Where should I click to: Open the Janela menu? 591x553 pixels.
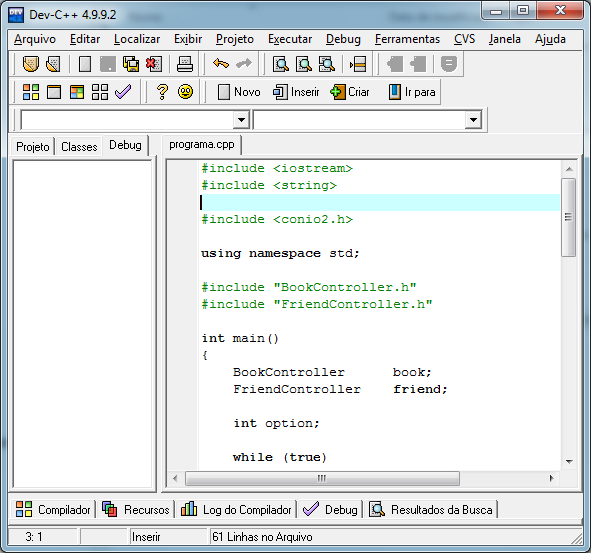tap(504, 39)
